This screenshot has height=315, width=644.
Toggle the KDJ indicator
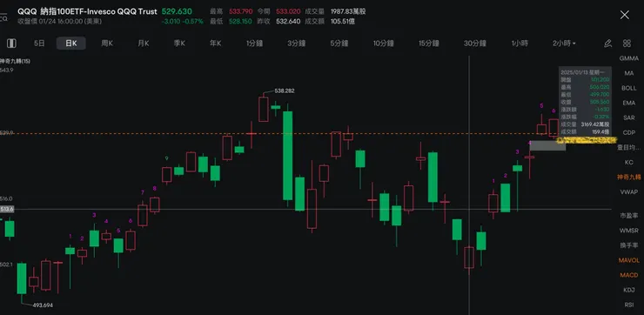629,290
